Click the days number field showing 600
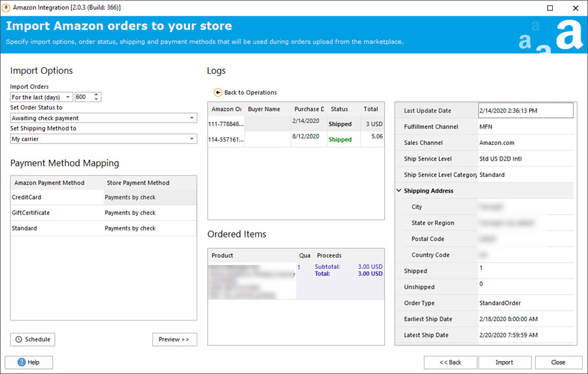Image resolution: width=588 pixels, height=374 pixels. (x=84, y=97)
